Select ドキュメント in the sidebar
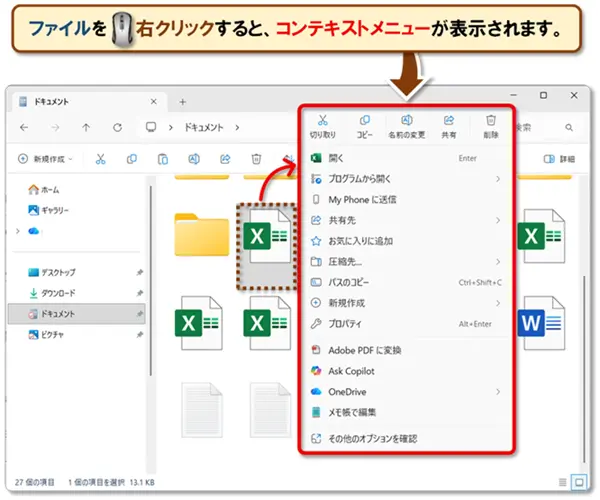 click(x=77, y=314)
